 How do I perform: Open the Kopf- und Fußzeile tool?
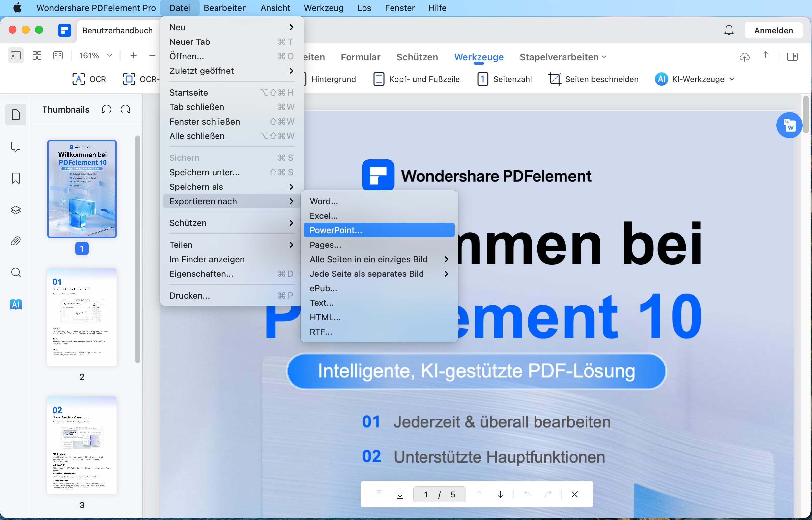[x=416, y=79]
